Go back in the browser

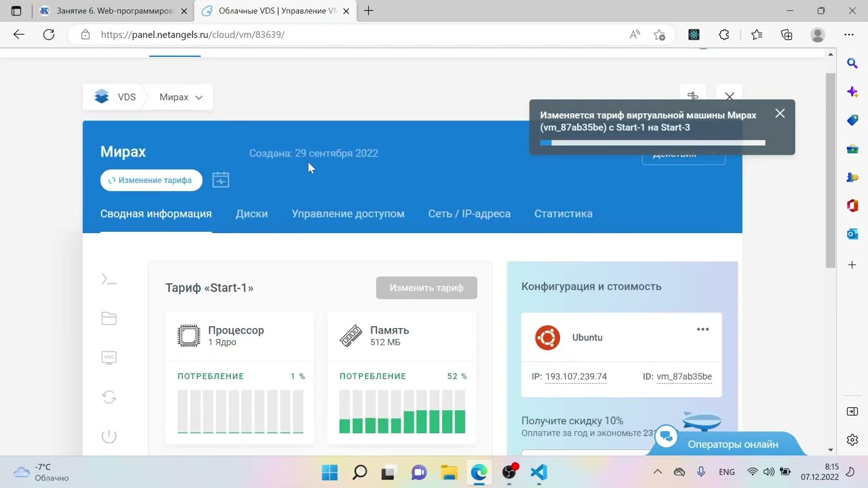tap(19, 35)
